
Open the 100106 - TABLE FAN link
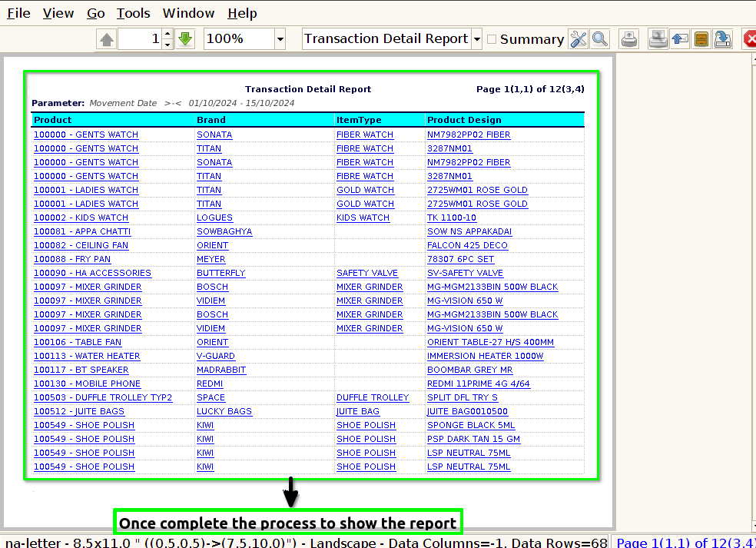[78, 342]
